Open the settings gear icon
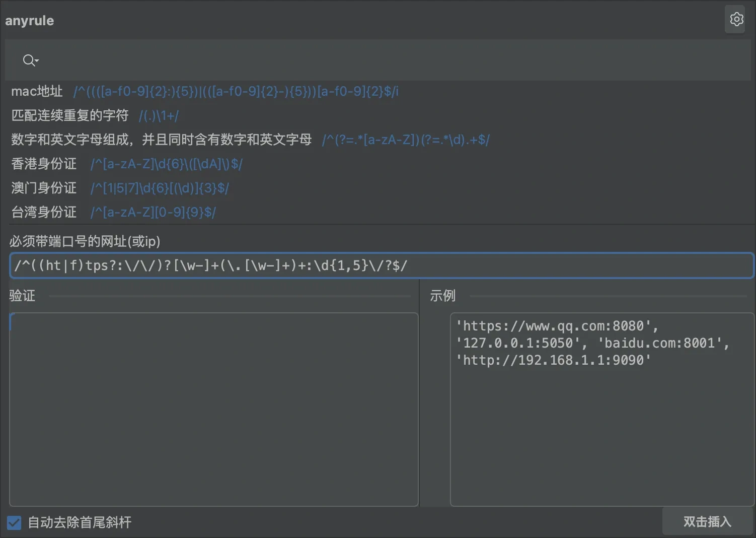 tap(735, 19)
